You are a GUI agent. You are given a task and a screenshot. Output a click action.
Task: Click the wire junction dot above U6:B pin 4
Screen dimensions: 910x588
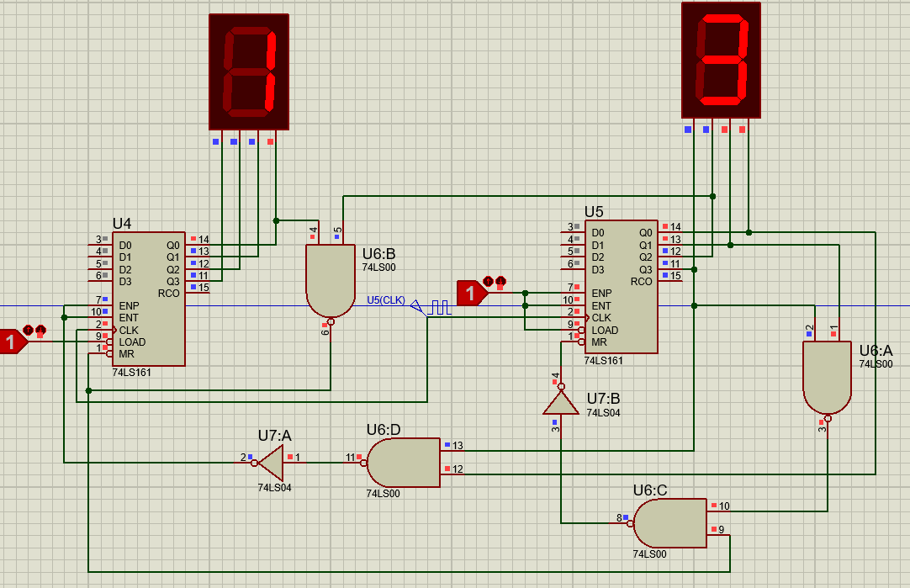click(276, 220)
